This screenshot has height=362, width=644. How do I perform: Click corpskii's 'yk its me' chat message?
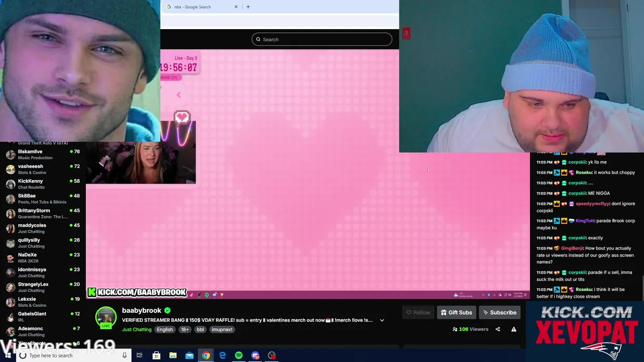[597, 162]
